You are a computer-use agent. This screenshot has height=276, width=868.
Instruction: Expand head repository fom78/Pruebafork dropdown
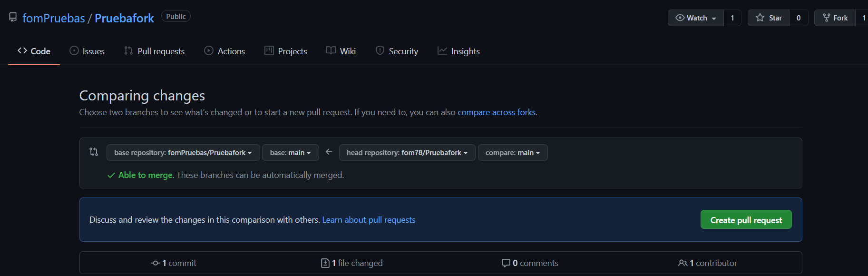click(x=407, y=153)
